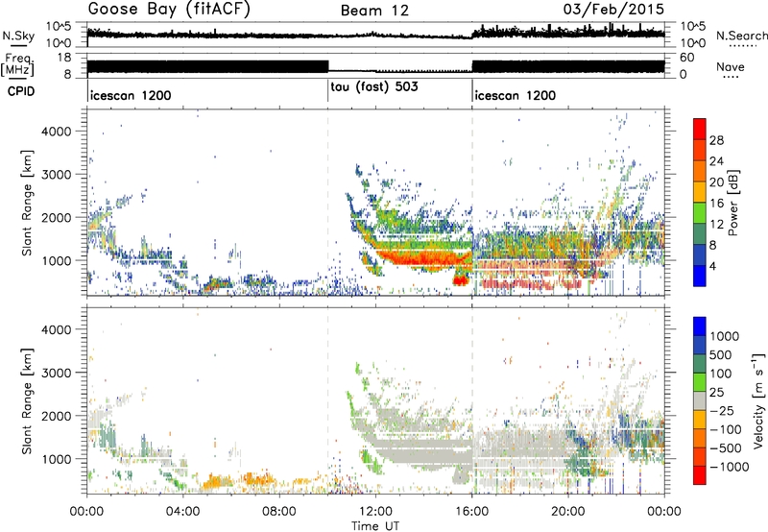Click '-1000' on the velocity colorbar scale

730,467
